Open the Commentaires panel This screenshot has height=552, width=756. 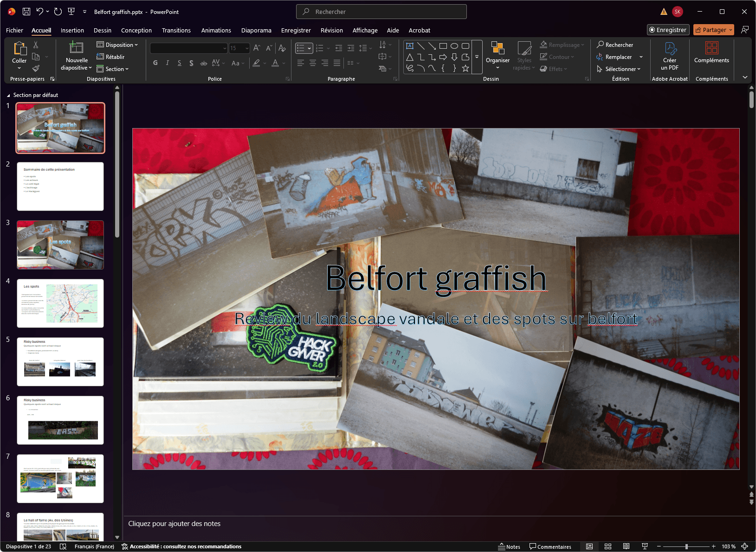[551, 546]
